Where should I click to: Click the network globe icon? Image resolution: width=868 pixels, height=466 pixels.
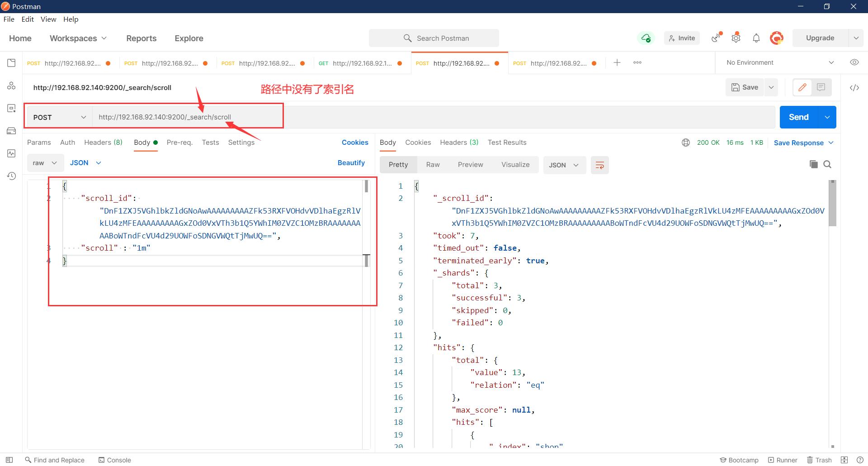(x=686, y=143)
